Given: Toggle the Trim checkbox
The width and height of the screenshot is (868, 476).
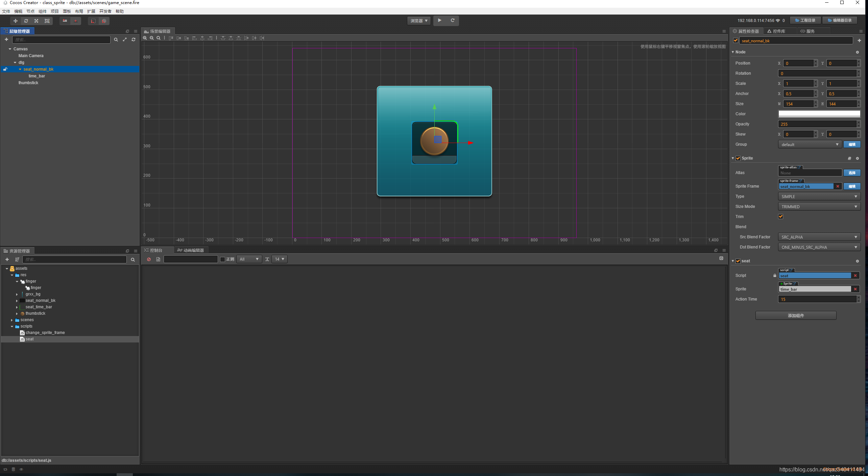Looking at the screenshot, I should pos(780,217).
